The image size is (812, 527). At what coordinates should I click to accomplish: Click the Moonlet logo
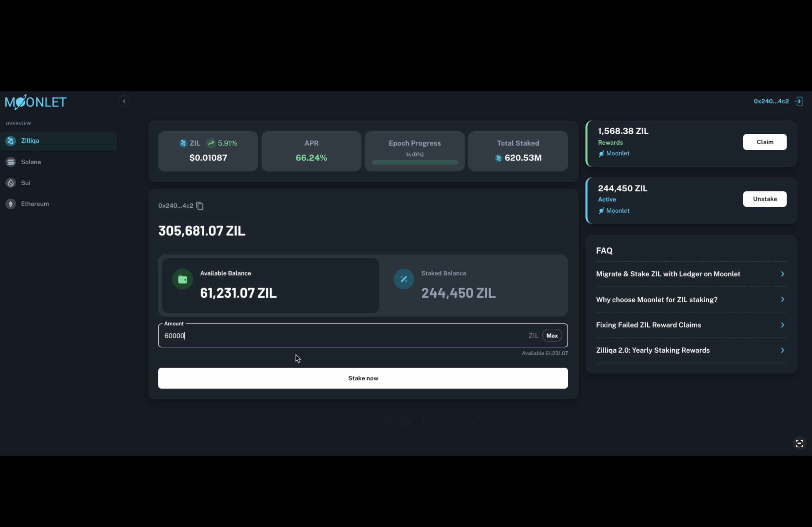coord(35,102)
